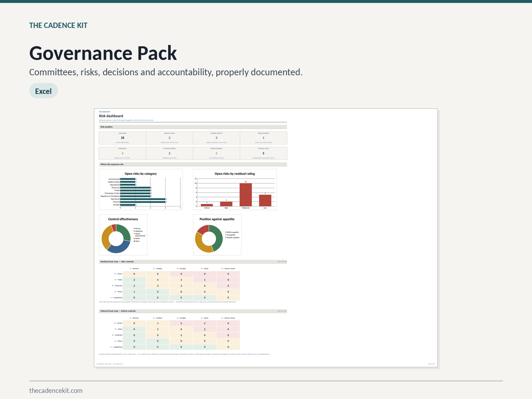This screenshot has width=532, height=399.
Task: Click the Moderate bar in residual rating chart
Action: click(246, 195)
